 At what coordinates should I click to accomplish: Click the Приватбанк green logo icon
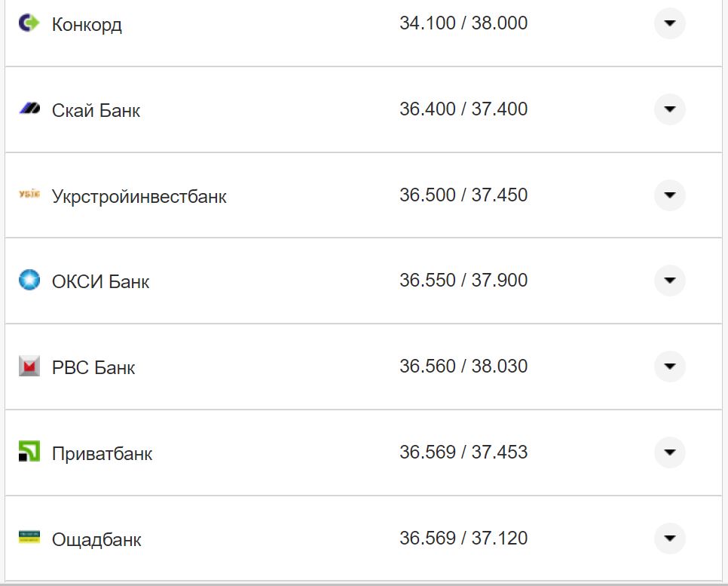[x=29, y=453]
